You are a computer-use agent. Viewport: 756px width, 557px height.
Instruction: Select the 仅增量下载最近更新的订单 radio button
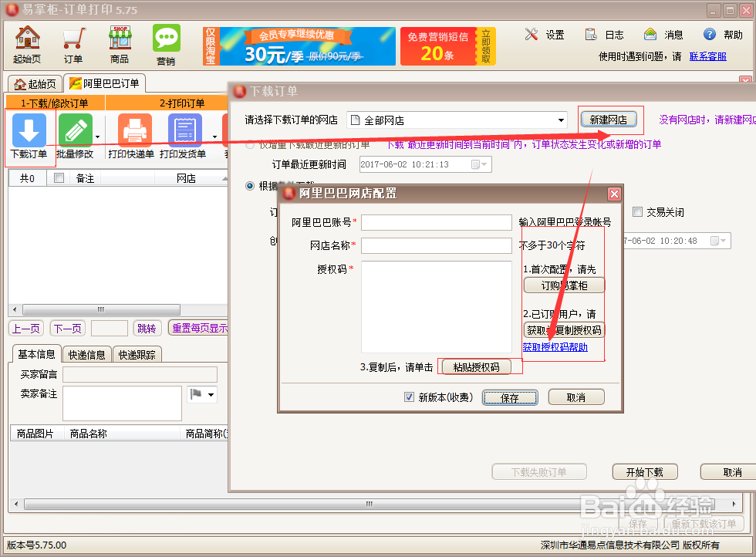(250, 145)
